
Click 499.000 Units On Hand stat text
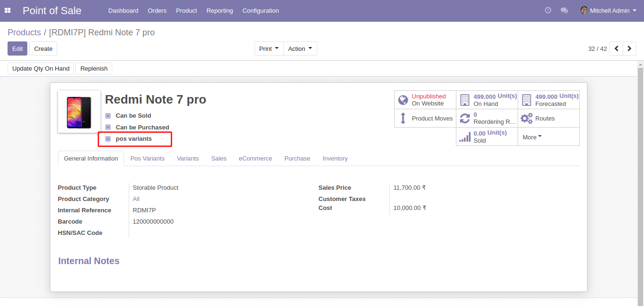495,100
